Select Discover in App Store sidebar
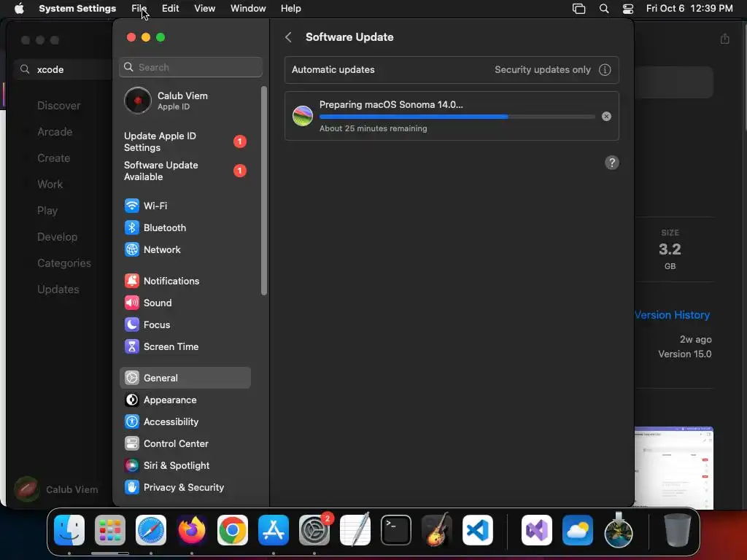Image resolution: width=747 pixels, height=560 pixels. point(58,106)
